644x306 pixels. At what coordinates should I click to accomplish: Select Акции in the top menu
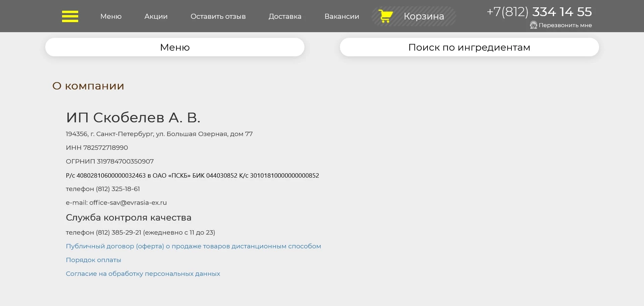click(156, 16)
